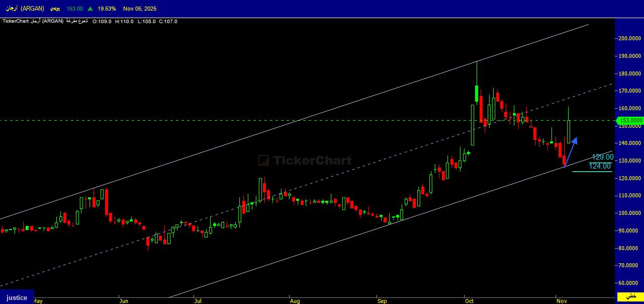Click the Jul marker on time axis
Screen dimensions: 644x304
pyautogui.click(x=198, y=301)
